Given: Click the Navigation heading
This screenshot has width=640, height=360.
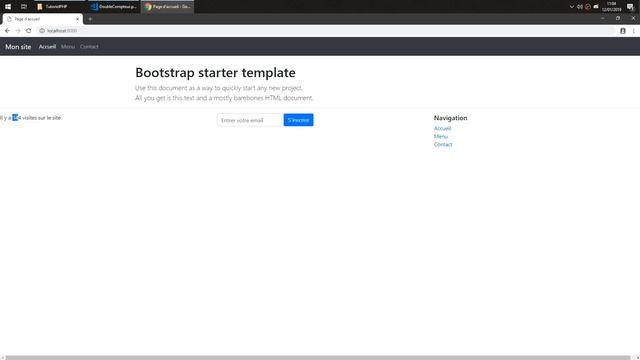Looking at the screenshot, I should pyautogui.click(x=450, y=118).
